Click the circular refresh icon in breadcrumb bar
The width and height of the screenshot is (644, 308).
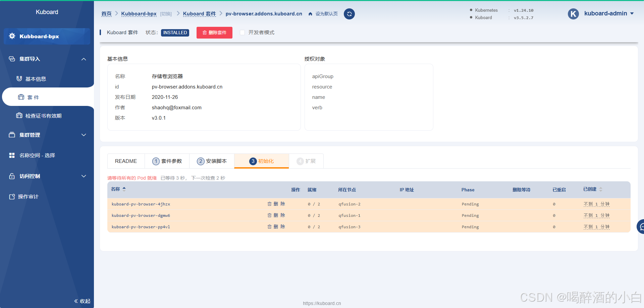click(x=349, y=14)
